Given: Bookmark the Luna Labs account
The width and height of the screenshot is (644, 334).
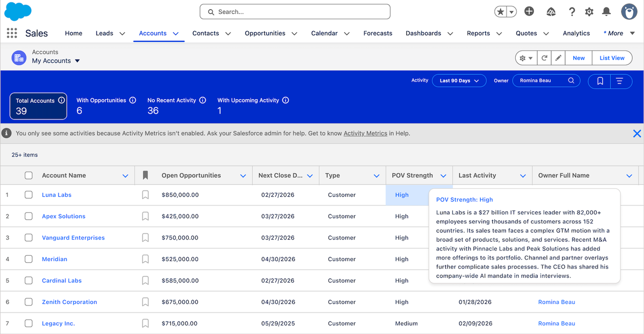Looking at the screenshot, I should click(145, 195).
